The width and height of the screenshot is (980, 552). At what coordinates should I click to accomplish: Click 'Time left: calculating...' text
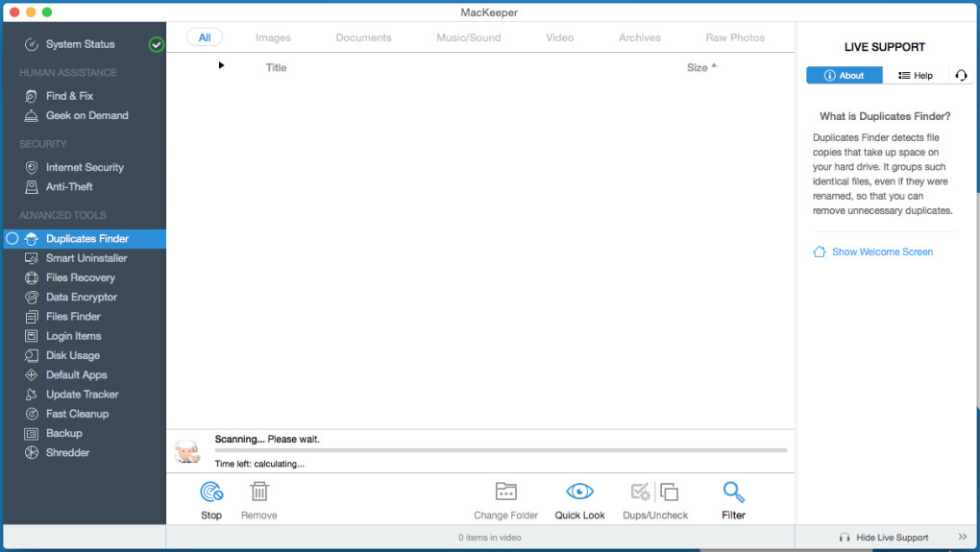pos(259,464)
